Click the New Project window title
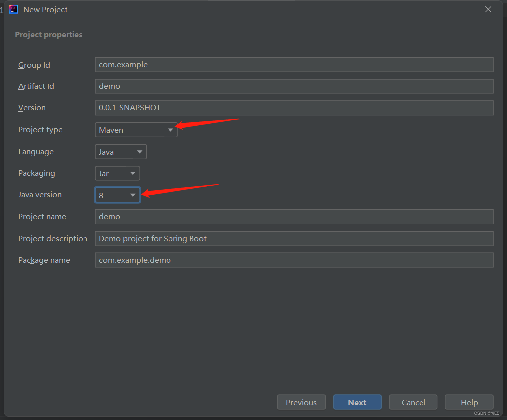This screenshot has width=507, height=420. (x=45, y=10)
